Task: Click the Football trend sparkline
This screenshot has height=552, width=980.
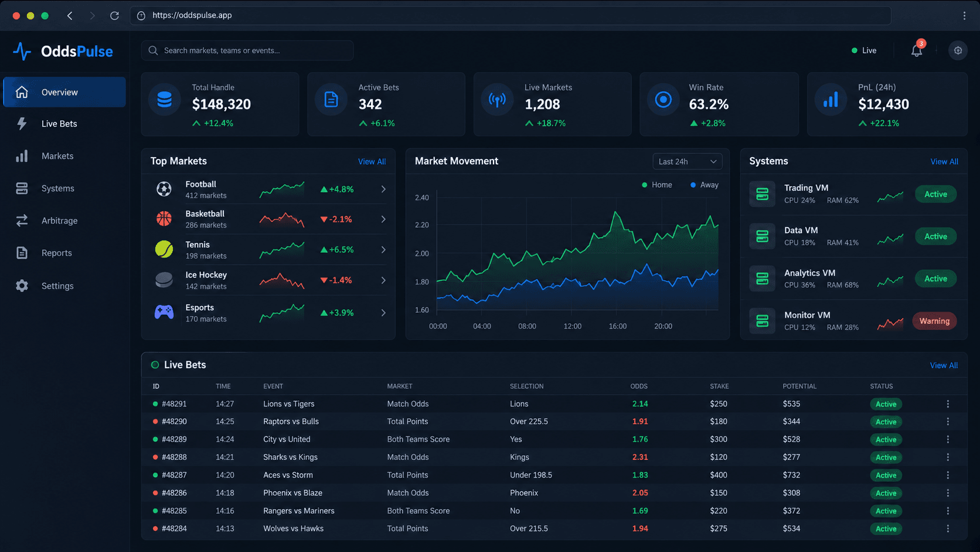Action: pyautogui.click(x=282, y=189)
